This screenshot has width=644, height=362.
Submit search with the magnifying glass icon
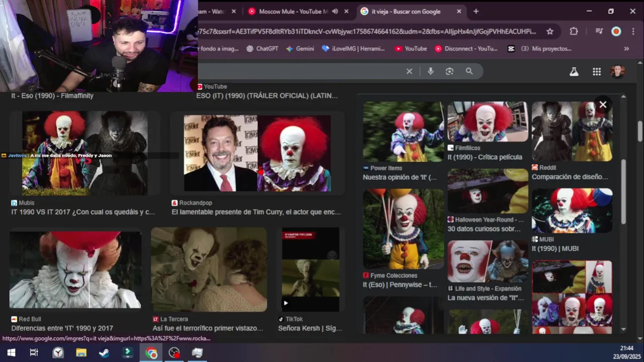coord(469,71)
